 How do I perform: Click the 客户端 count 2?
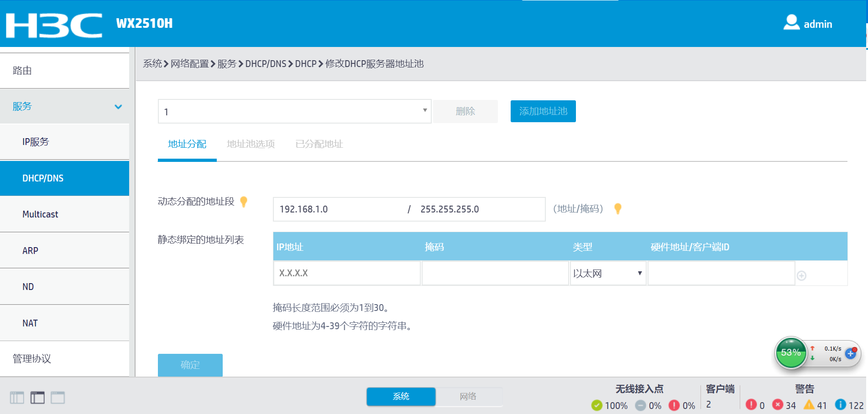tap(709, 404)
